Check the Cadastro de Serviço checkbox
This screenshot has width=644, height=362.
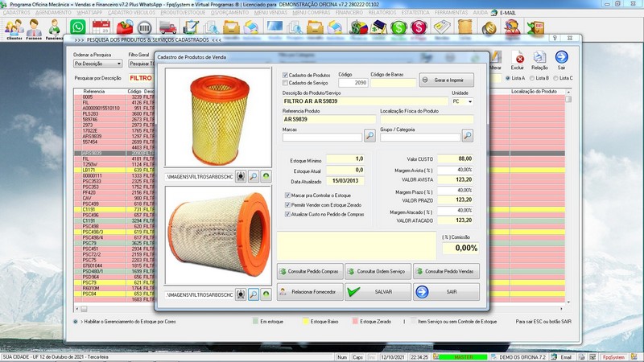286,82
